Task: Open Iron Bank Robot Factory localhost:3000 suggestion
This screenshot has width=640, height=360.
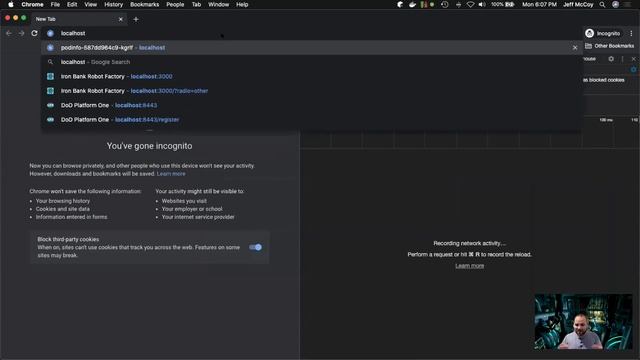Action: pos(312,76)
